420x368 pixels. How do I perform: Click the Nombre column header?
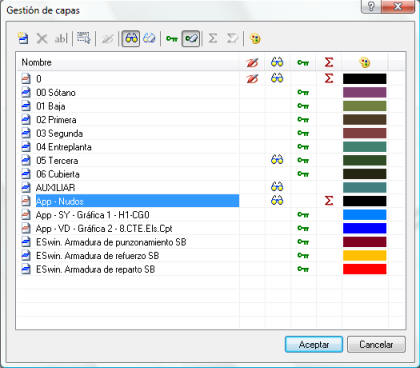tap(128, 62)
